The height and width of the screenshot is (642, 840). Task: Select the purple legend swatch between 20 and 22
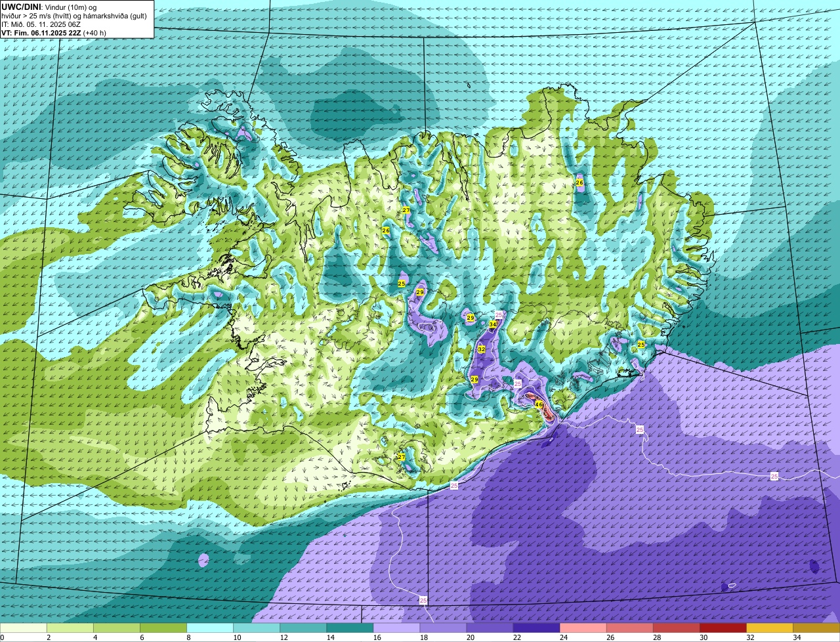coord(490,628)
